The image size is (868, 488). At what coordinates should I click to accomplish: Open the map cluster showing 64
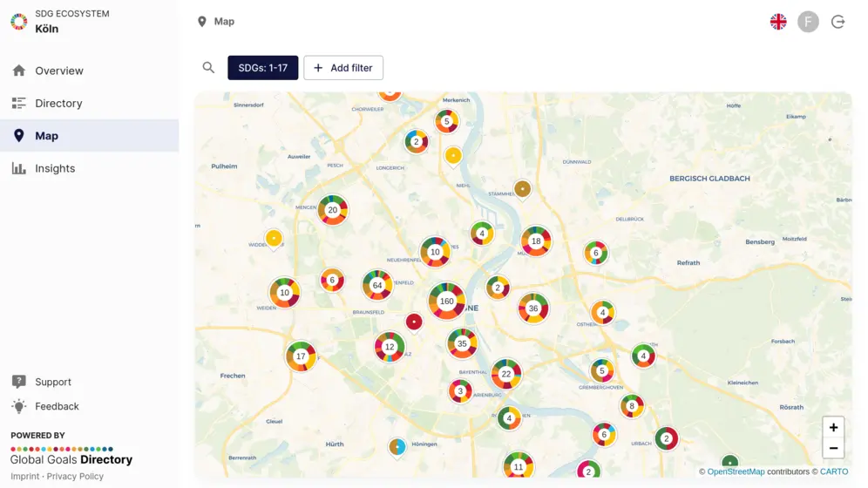click(x=377, y=286)
